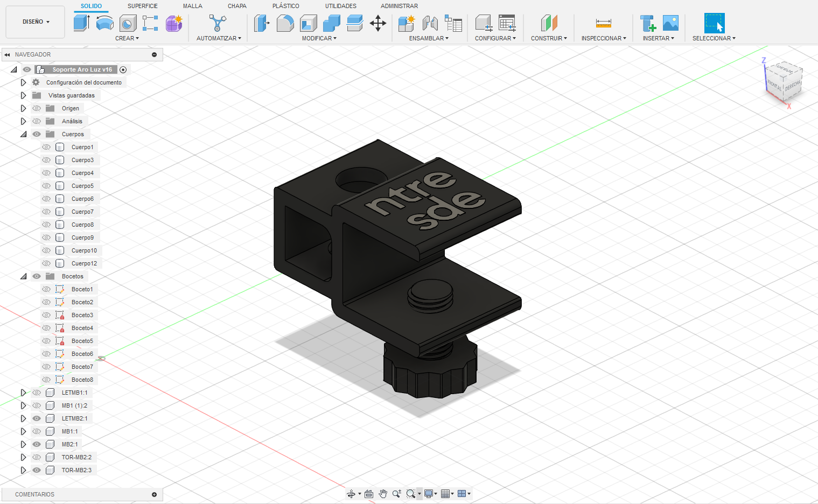The height and width of the screenshot is (504, 818).
Task: Click the Seleccionar selection tool icon
Action: point(714,23)
